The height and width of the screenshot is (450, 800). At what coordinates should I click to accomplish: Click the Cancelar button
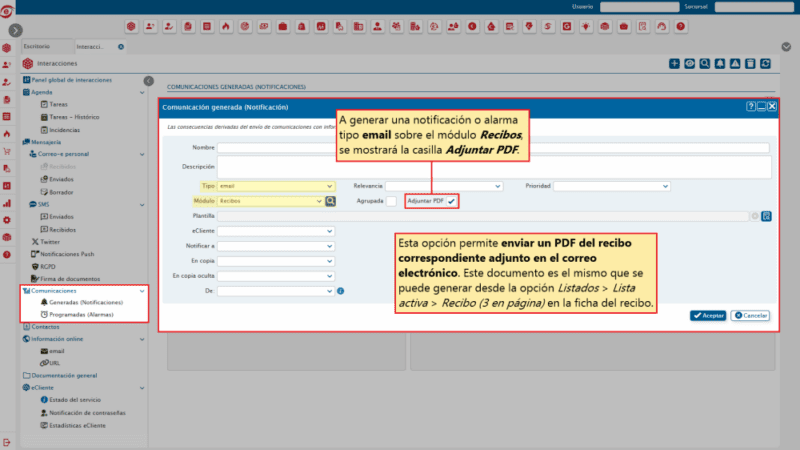click(751, 315)
